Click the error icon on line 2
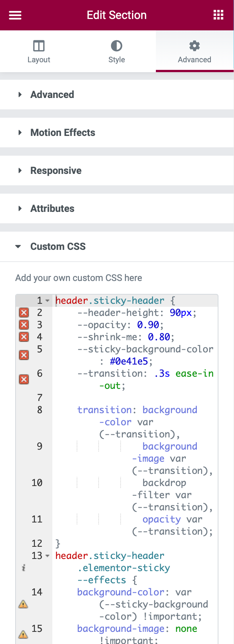This screenshot has height=644, width=234. click(24, 313)
